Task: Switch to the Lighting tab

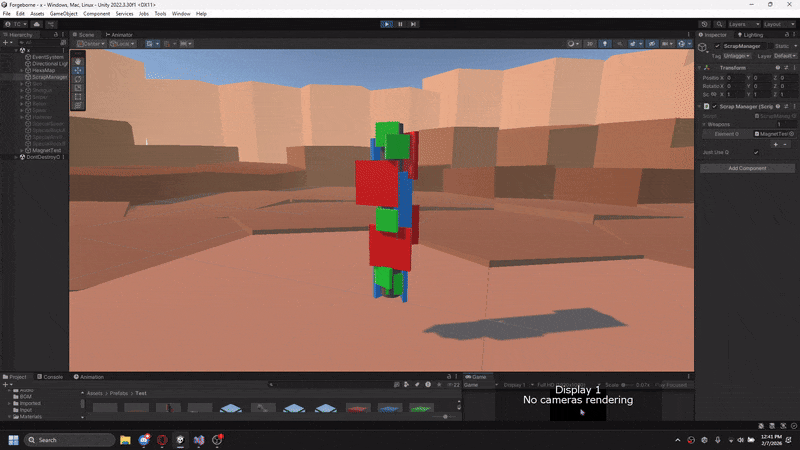Action: coord(750,35)
